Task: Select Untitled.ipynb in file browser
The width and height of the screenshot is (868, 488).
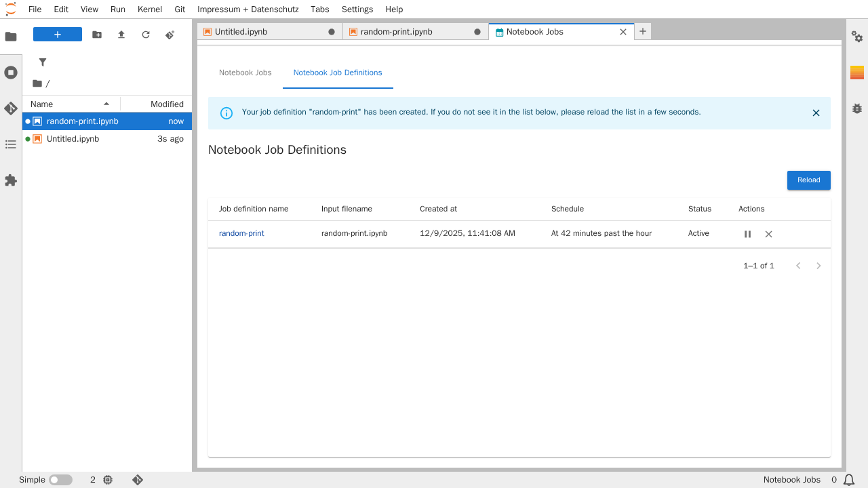Action: click(73, 139)
